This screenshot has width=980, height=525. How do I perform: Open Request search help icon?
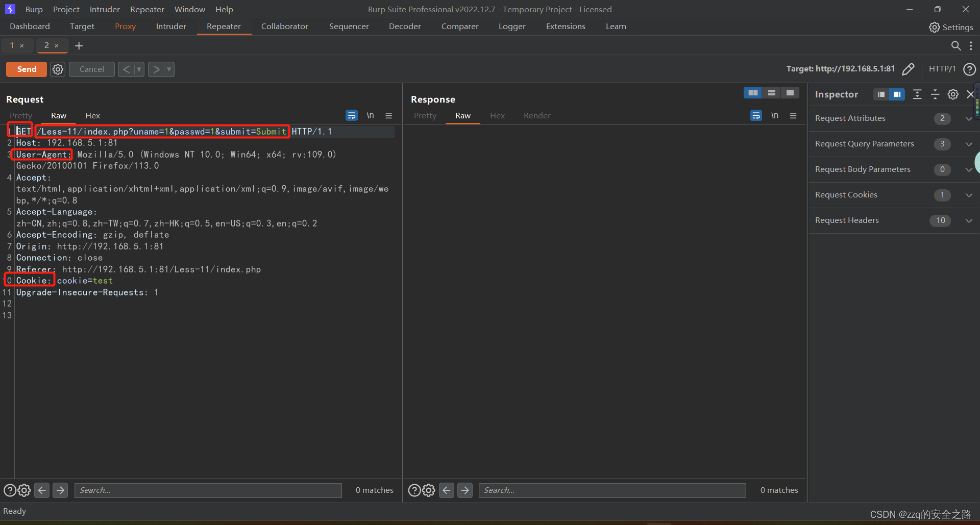[x=10, y=490]
